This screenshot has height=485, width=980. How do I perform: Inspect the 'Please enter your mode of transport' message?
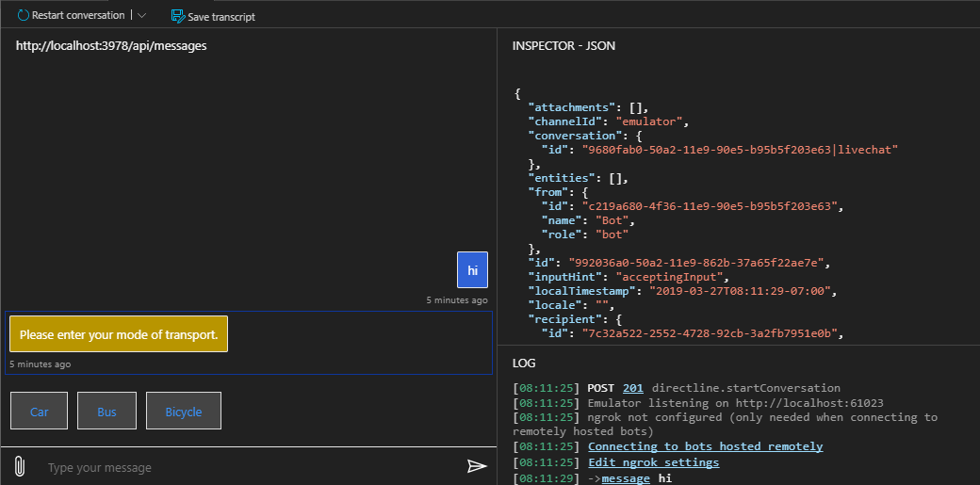pos(119,334)
